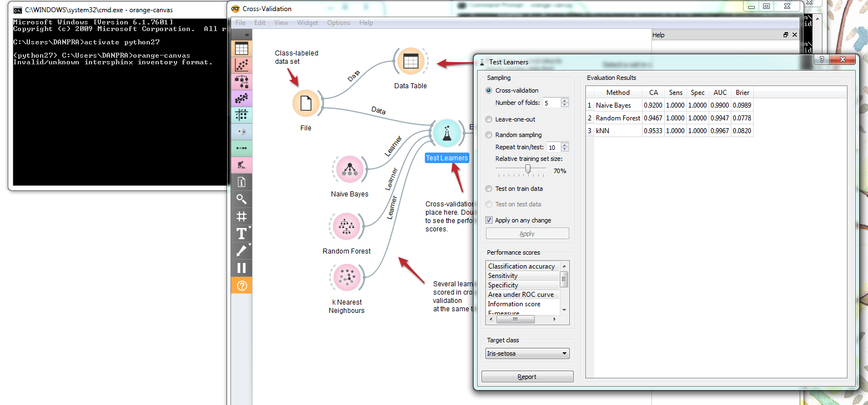Open the Widget menu
The height and width of the screenshot is (405, 868).
coord(308,23)
